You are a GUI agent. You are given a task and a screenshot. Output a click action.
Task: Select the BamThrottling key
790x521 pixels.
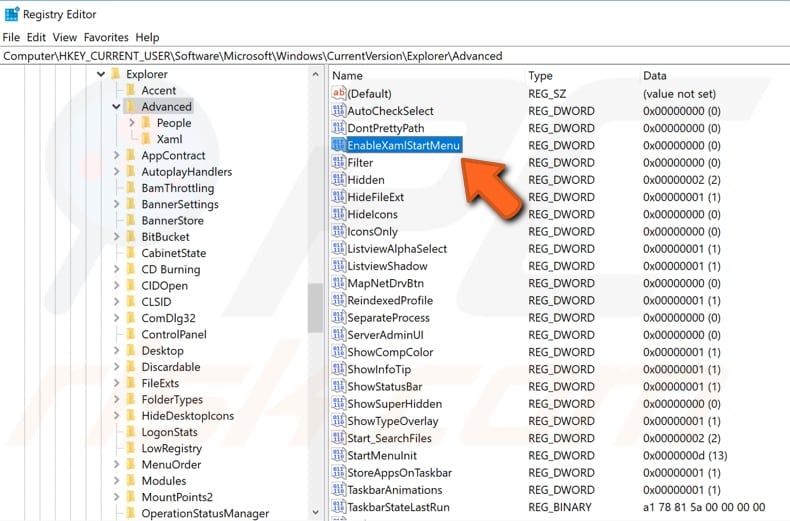178,188
